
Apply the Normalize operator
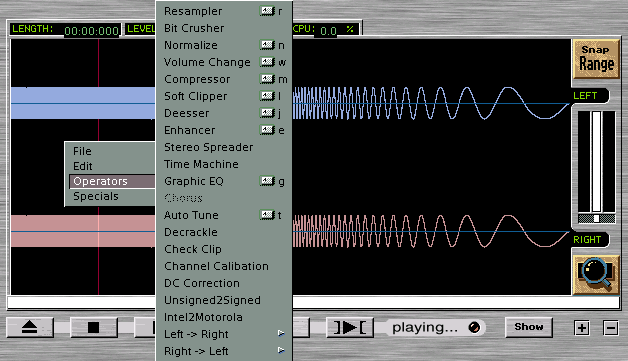click(224, 45)
